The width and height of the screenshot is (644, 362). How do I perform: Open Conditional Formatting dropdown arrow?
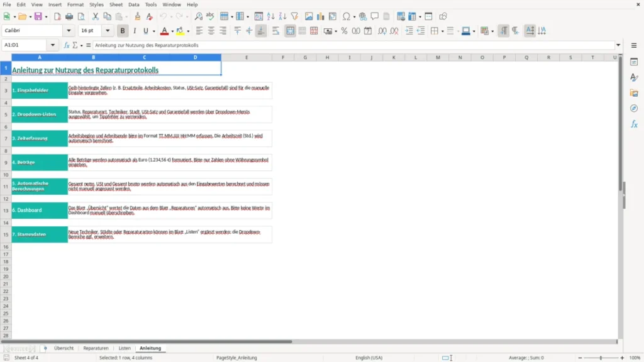[492, 31]
